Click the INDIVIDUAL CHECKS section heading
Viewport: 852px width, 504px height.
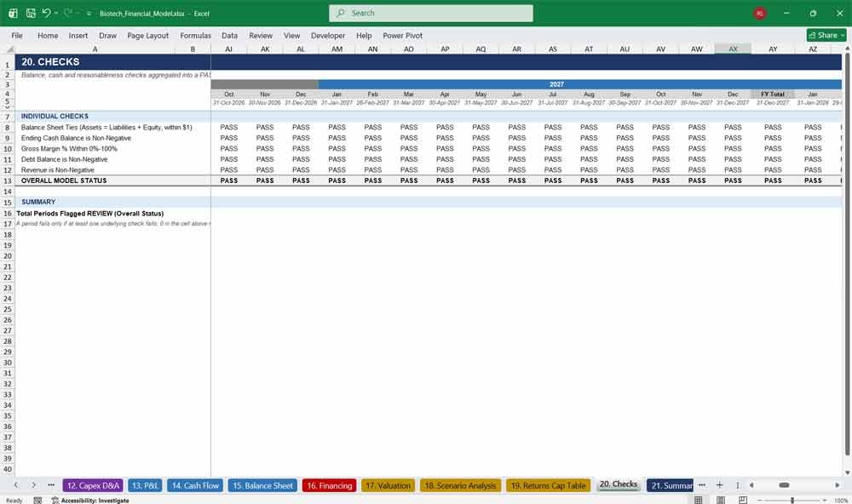point(55,117)
